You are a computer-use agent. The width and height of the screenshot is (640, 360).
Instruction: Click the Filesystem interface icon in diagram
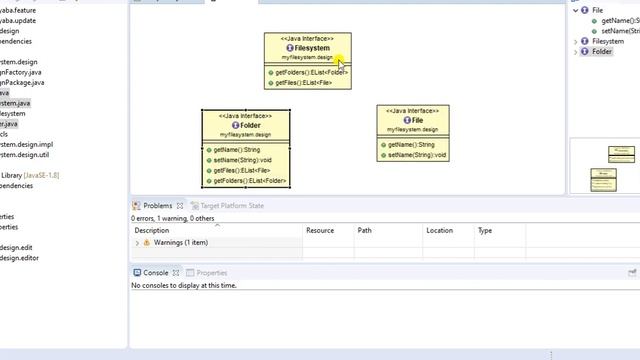pyautogui.click(x=290, y=48)
